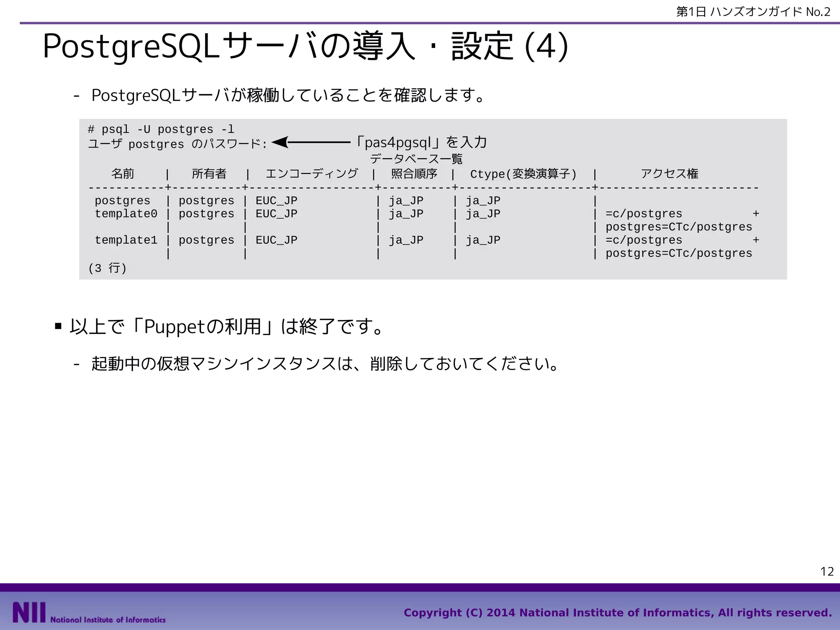The height and width of the screenshot is (630, 840).
Task: Click the bullet "以上で「Puppetの利用」は終了です。"
Action: [x=227, y=326]
